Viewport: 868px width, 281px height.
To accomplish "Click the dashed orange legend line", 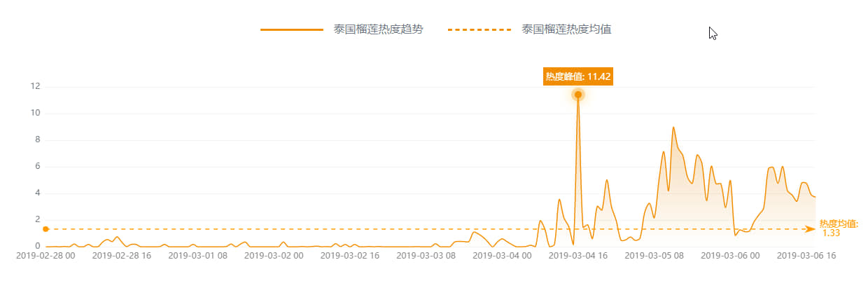I will pyautogui.click(x=479, y=29).
